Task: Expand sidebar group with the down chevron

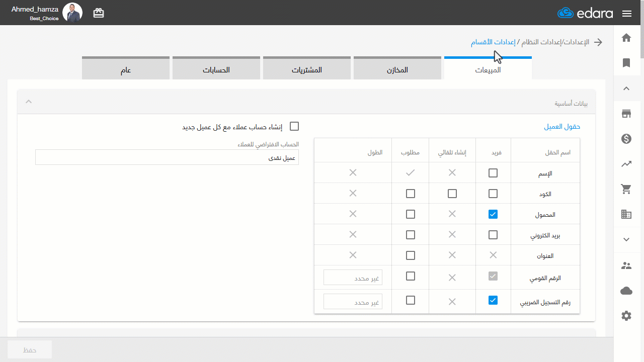Action: click(x=626, y=240)
